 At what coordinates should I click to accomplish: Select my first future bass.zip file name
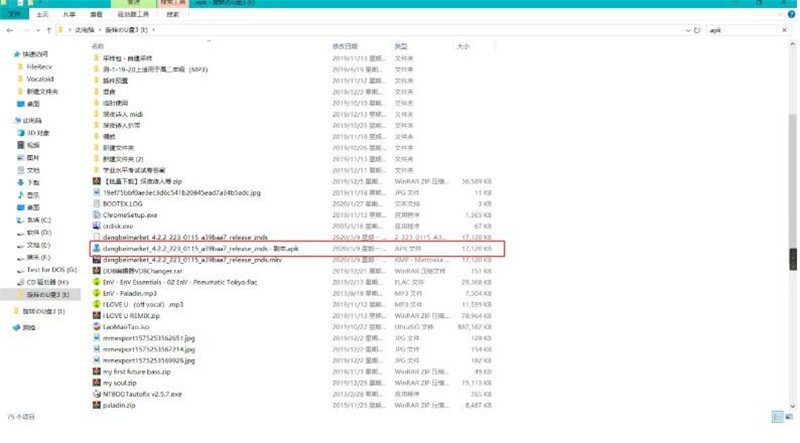pyautogui.click(x=136, y=372)
